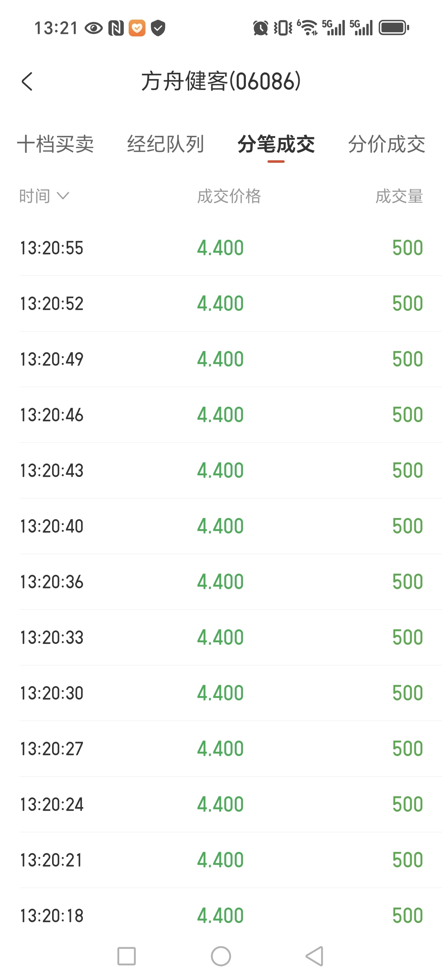Tap the 成交量 column header
This screenshot has width=442, height=980.
(399, 196)
